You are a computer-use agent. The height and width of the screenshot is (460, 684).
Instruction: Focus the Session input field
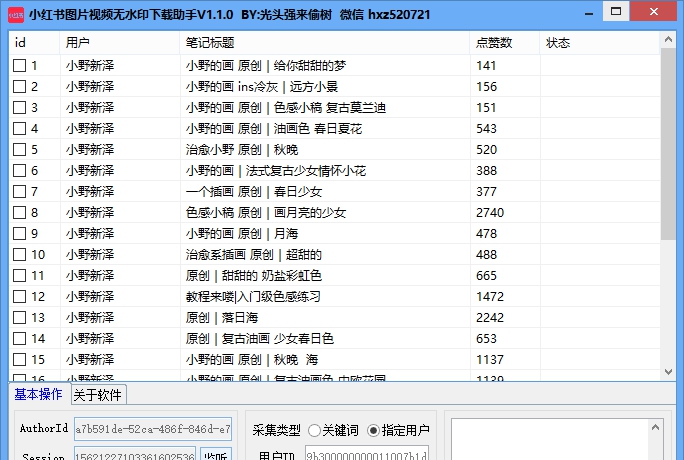tap(135, 453)
